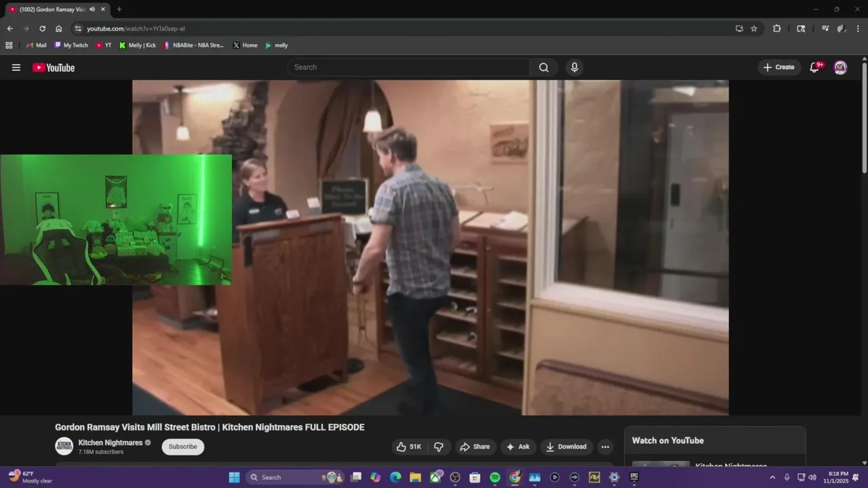Open the My Twitch bookmark

(x=71, y=45)
